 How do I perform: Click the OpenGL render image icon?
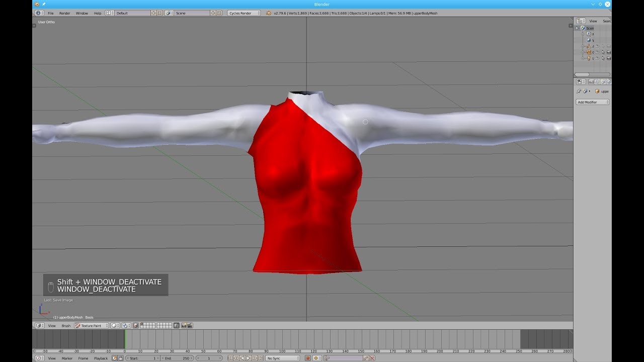click(184, 326)
